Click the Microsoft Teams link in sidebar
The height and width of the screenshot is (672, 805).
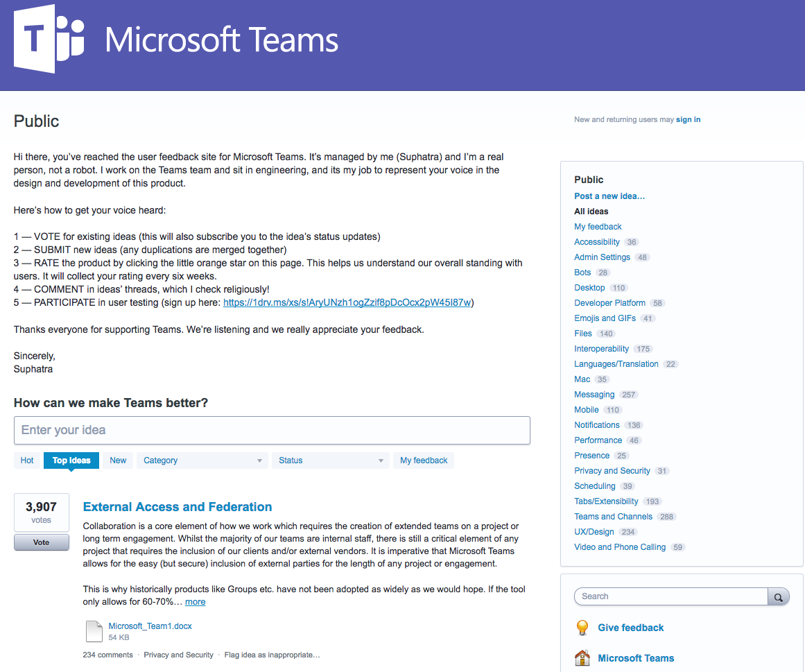pyautogui.click(x=636, y=658)
